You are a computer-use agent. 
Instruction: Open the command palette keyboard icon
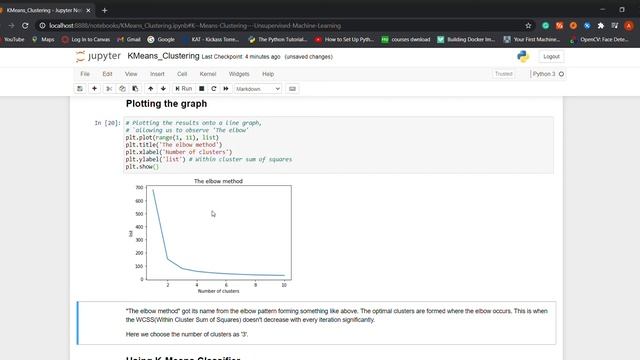pos(292,89)
